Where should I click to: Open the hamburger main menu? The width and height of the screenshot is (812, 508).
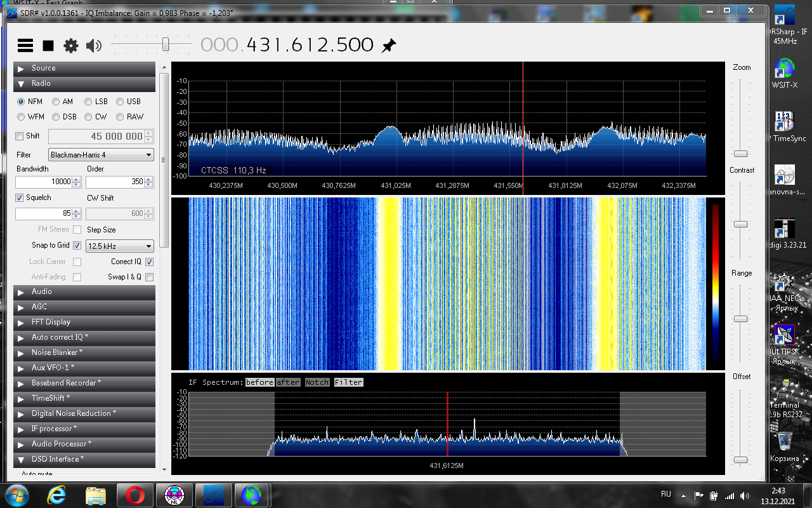click(x=25, y=45)
